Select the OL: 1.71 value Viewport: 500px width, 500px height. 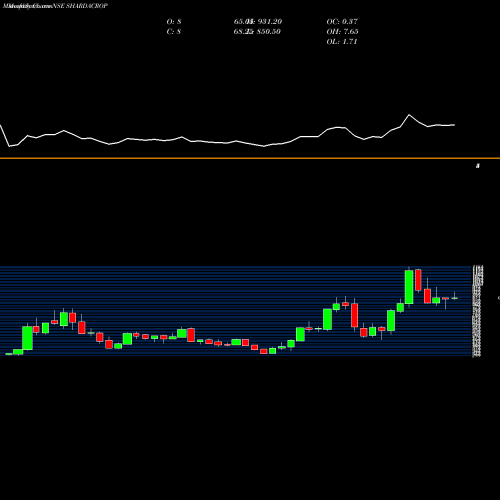click(x=342, y=42)
